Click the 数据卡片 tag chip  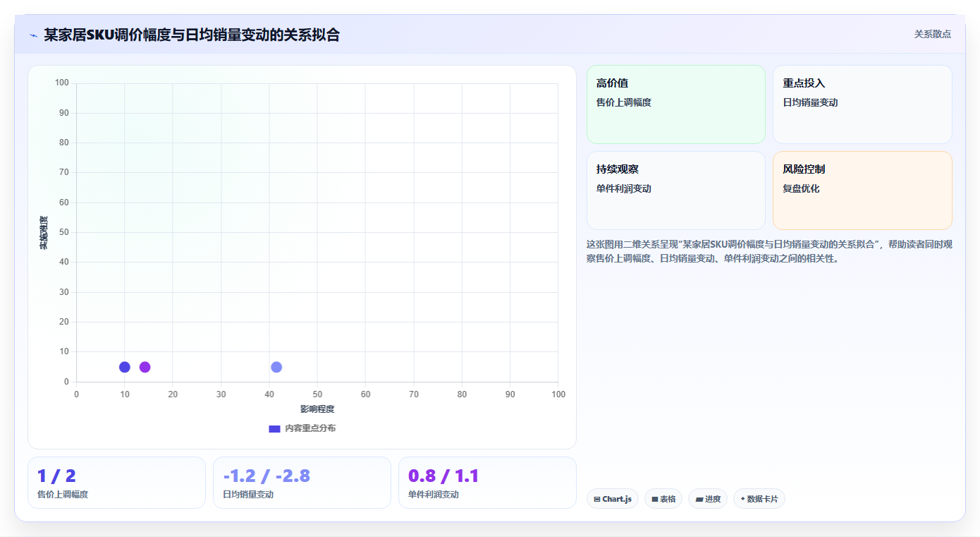point(759,499)
